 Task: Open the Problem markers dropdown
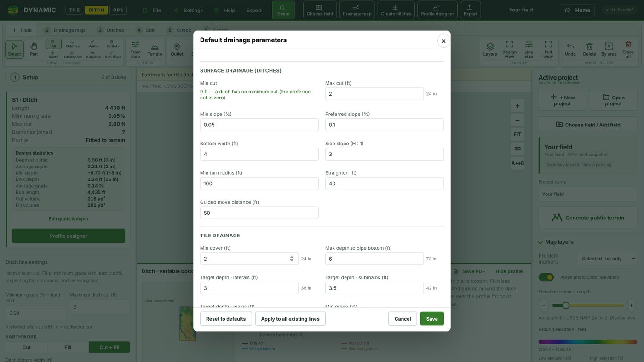(607, 259)
